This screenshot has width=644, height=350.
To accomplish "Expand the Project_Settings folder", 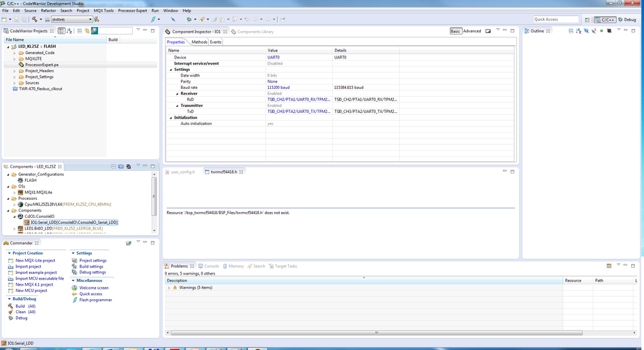I will [x=15, y=77].
